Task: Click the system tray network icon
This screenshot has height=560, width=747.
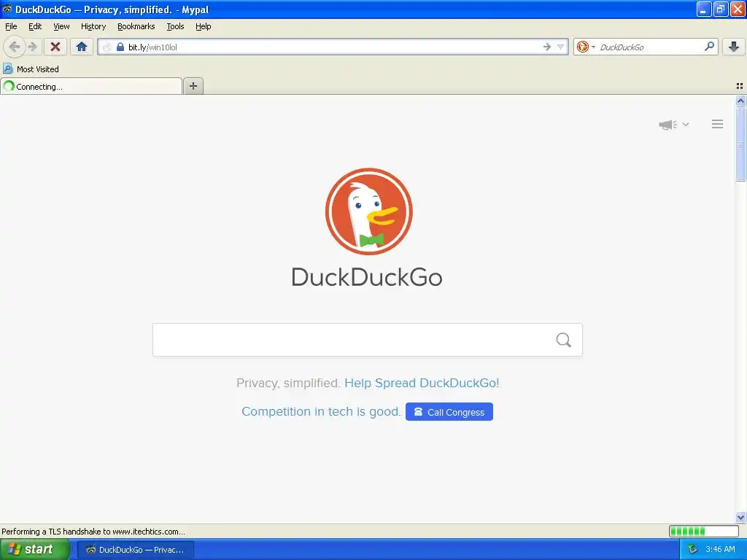Action: tap(692, 550)
